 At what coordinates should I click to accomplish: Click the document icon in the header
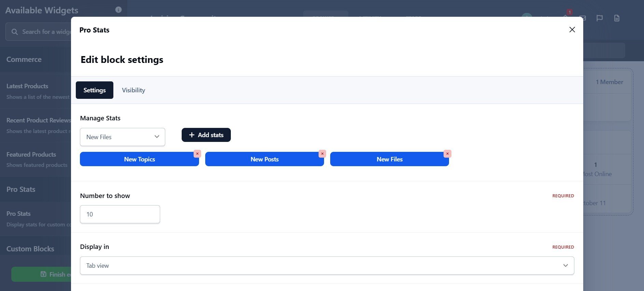(x=617, y=18)
